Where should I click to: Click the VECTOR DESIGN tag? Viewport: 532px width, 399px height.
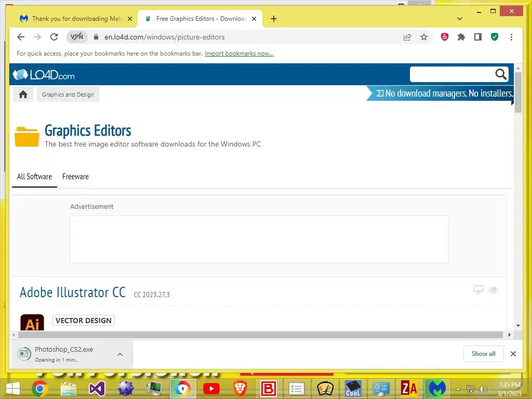pos(84,320)
